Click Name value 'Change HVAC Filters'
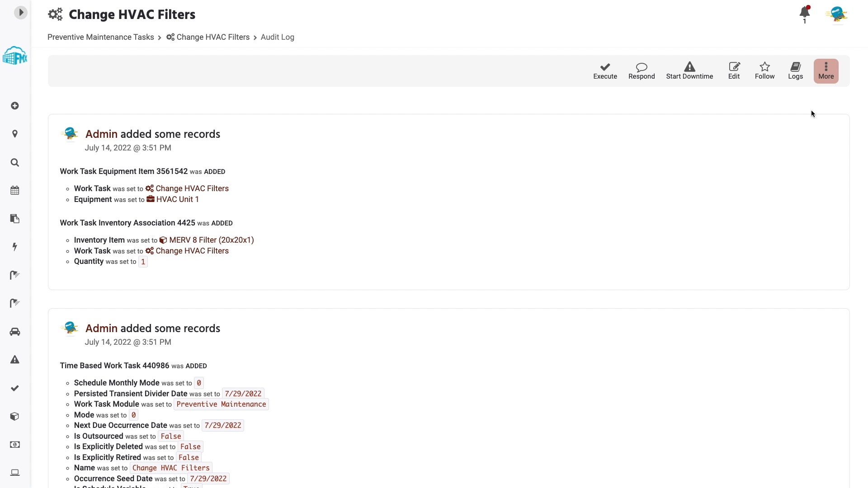868x488 pixels. 171,468
